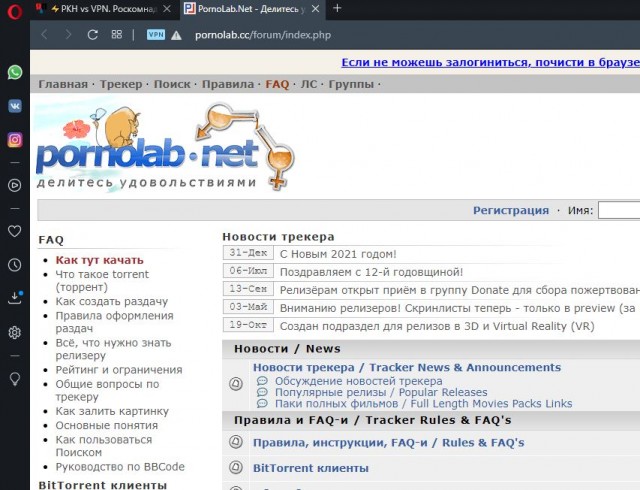640x490 pixels.
Task: Open Как пользоваться Поиском link
Action: [x=104, y=445]
